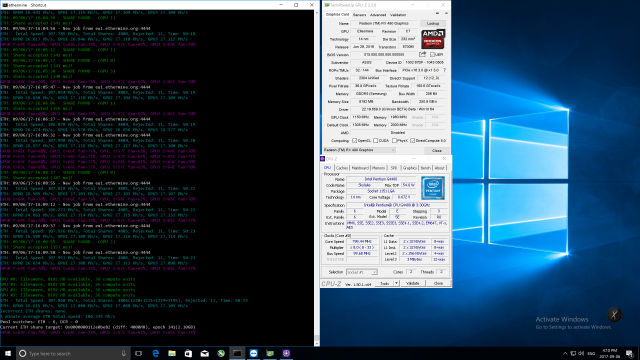Click the ENG language indicator
This screenshot has width=640, height=360.
pyautogui.click(x=591, y=353)
